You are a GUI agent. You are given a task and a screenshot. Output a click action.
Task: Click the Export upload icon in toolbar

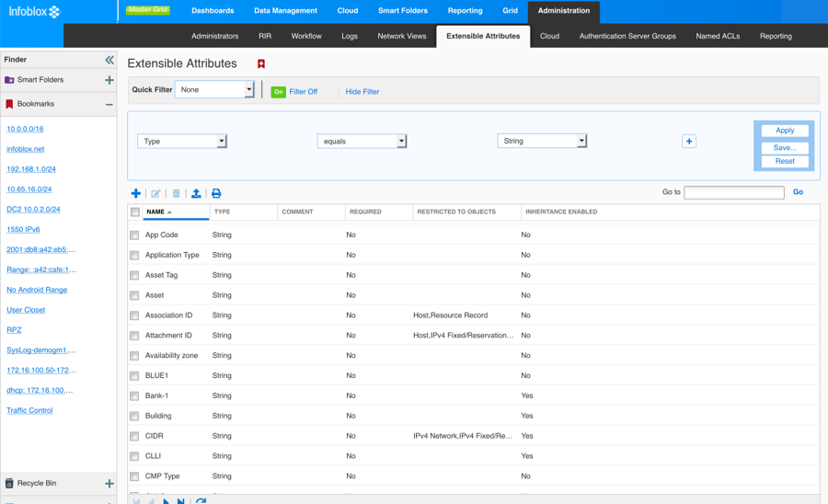tap(196, 193)
